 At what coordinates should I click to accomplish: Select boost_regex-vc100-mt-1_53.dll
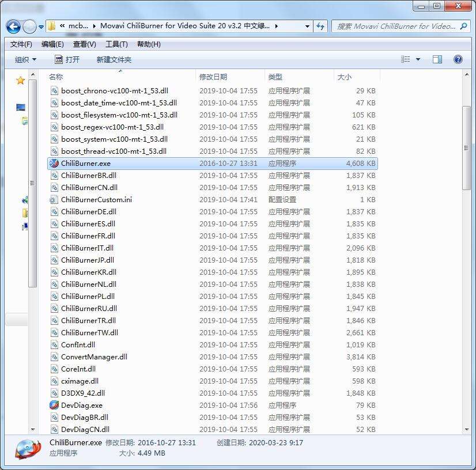[112, 127]
